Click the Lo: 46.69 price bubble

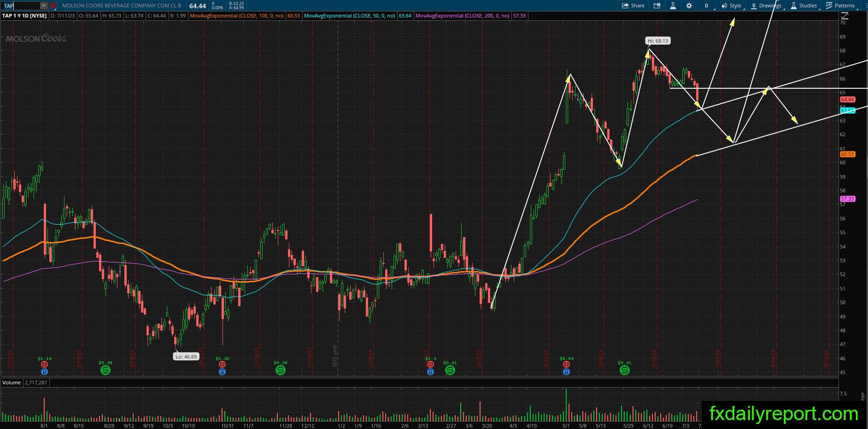click(186, 357)
